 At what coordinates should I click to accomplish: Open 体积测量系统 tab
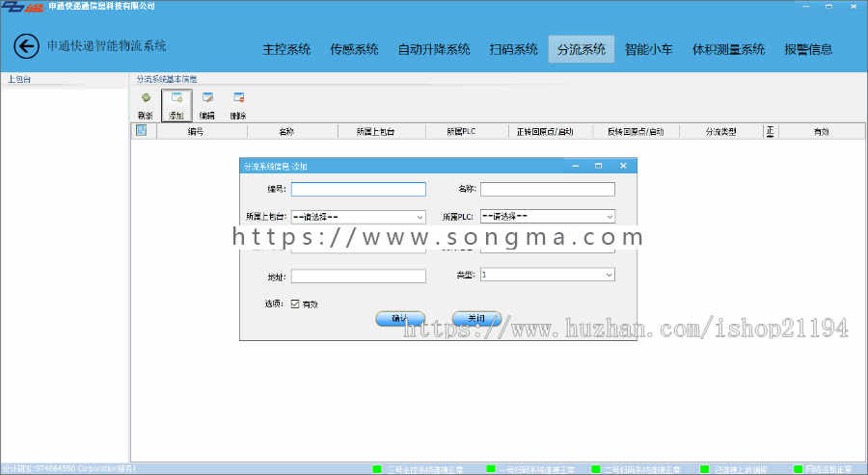[x=728, y=49]
